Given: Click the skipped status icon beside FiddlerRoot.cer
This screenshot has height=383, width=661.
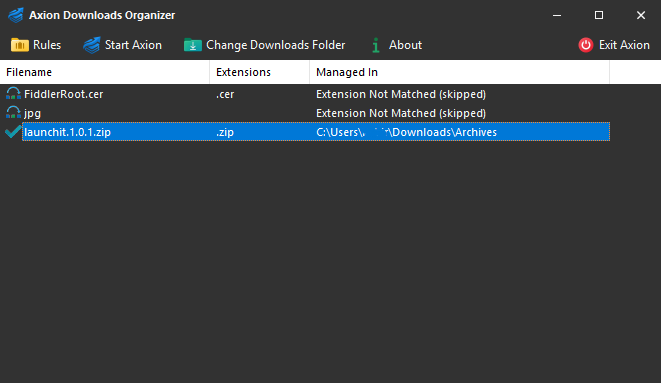Looking at the screenshot, I should coord(13,94).
